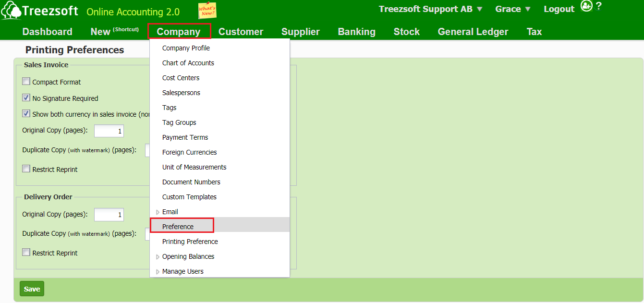This screenshot has height=303, width=644.
Task: Open the Company menu
Action: pyautogui.click(x=179, y=32)
